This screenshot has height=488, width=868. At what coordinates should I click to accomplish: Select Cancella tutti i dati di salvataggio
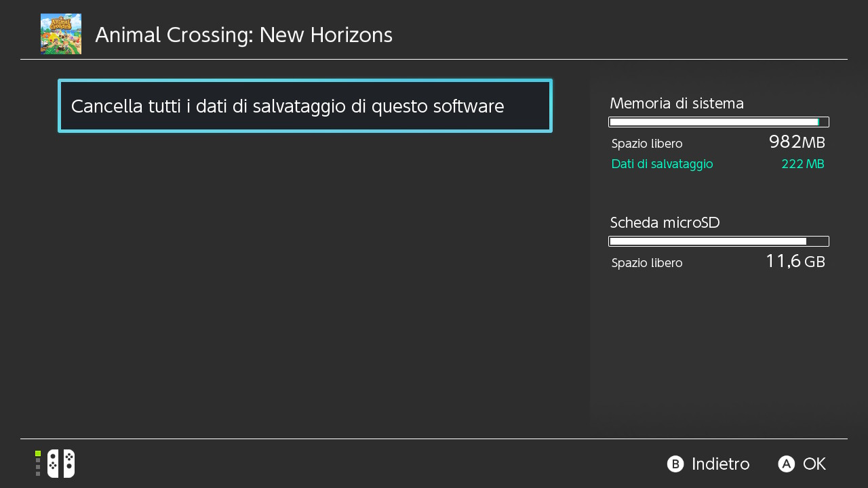click(305, 106)
